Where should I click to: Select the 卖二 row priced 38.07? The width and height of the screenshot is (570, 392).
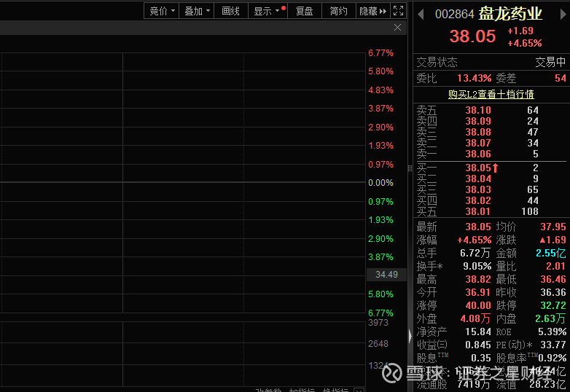click(x=491, y=143)
